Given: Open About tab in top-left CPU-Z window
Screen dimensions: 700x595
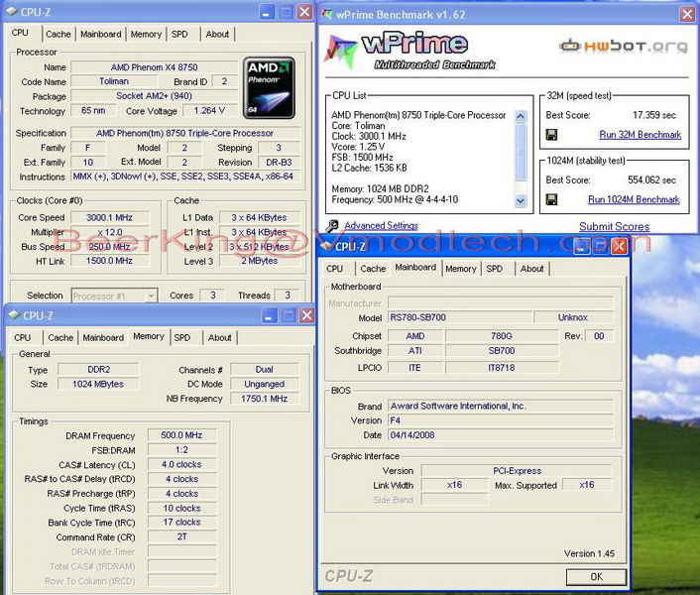Looking at the screenshot, I should click(x=217, y=34).
